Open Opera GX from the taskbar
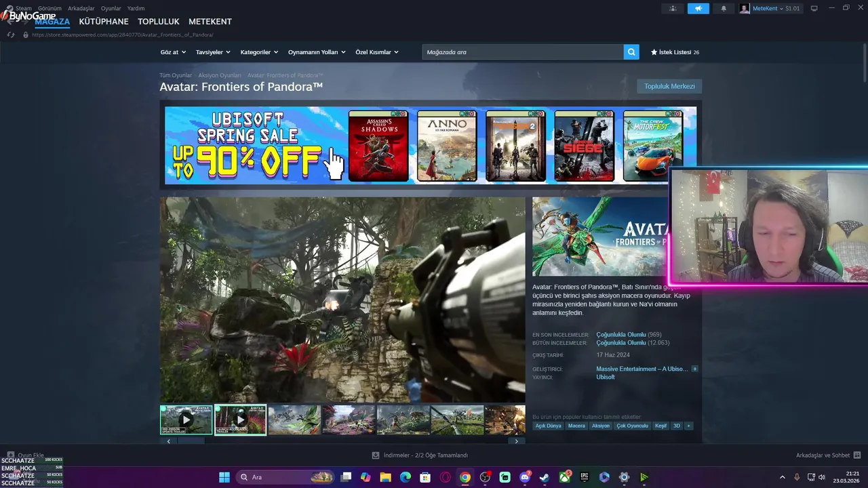Screen dimensions: 868x488 (x=446, y=477)
